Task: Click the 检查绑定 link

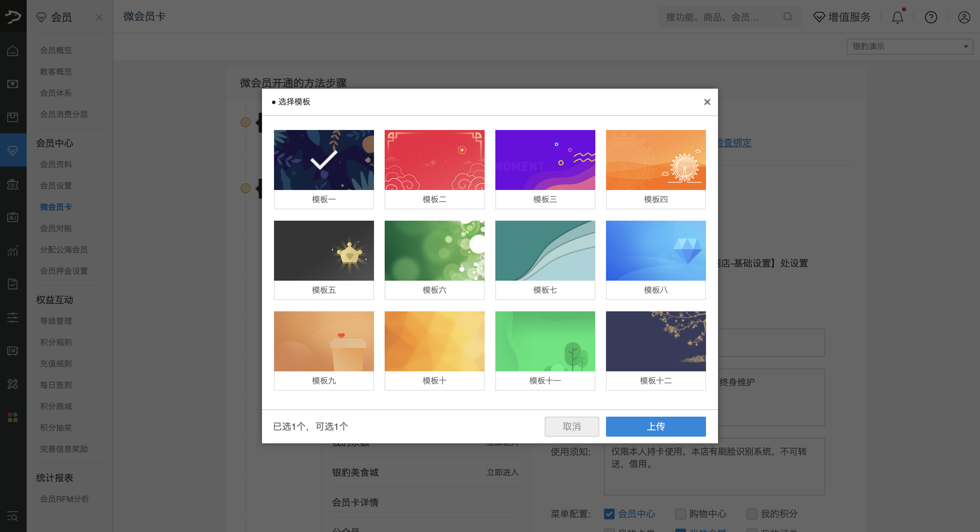Action: click(x=734, y=143)
